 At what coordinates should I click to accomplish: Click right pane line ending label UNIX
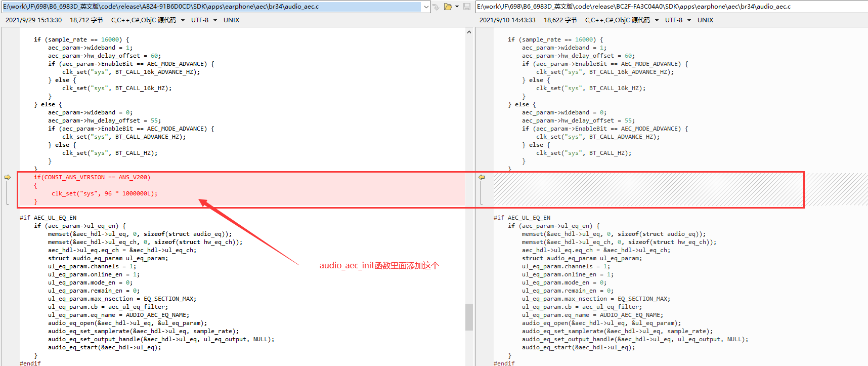coord(706,20)
